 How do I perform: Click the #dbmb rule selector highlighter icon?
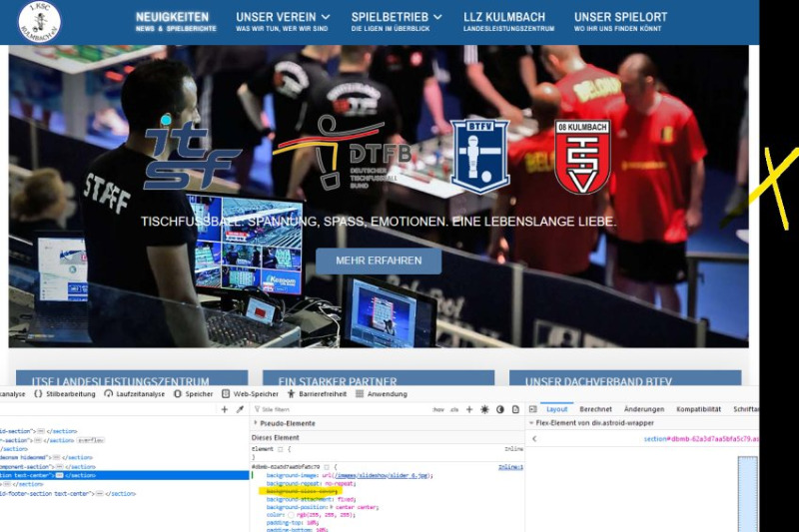click(327, 467)
